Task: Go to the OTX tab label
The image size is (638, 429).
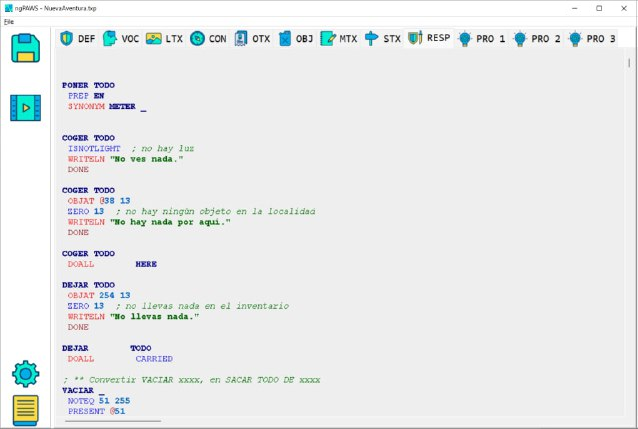Action: click(261, 39)
